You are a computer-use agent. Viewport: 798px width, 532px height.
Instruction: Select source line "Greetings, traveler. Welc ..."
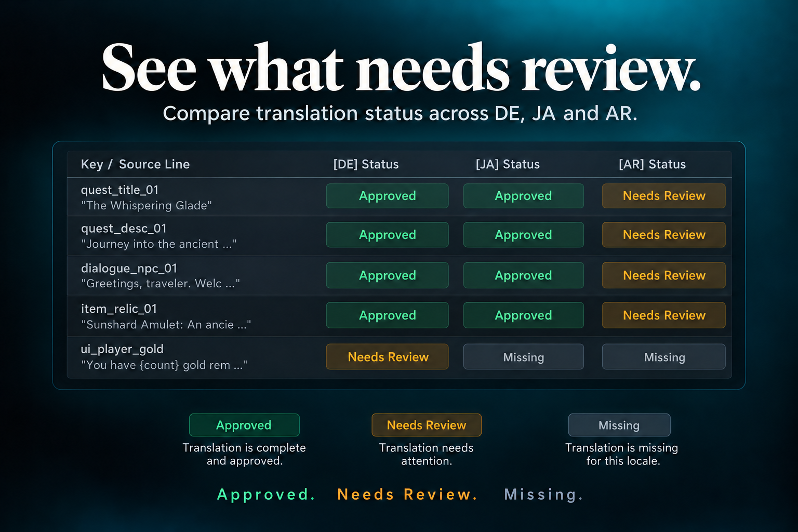tap(161, 284)
